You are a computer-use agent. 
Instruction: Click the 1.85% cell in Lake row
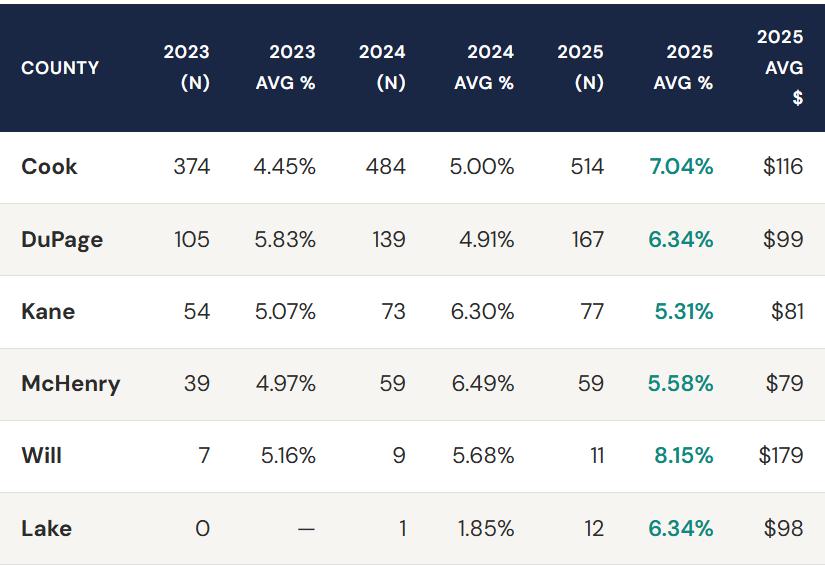click(x=486, y=528)
